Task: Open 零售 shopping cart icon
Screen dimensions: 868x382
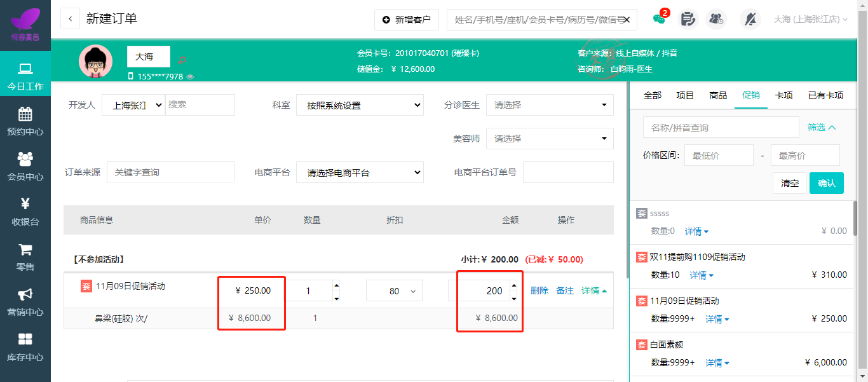Action: (25, 249)
